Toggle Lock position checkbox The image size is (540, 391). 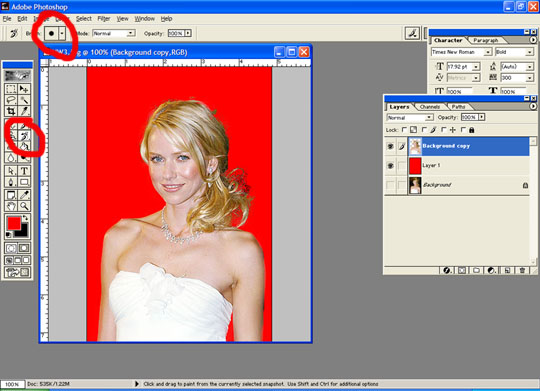click(444, 130)
